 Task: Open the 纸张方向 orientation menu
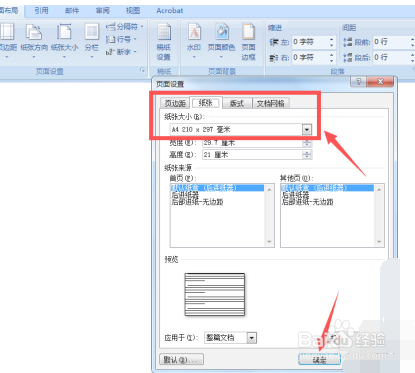click(34, 40)
